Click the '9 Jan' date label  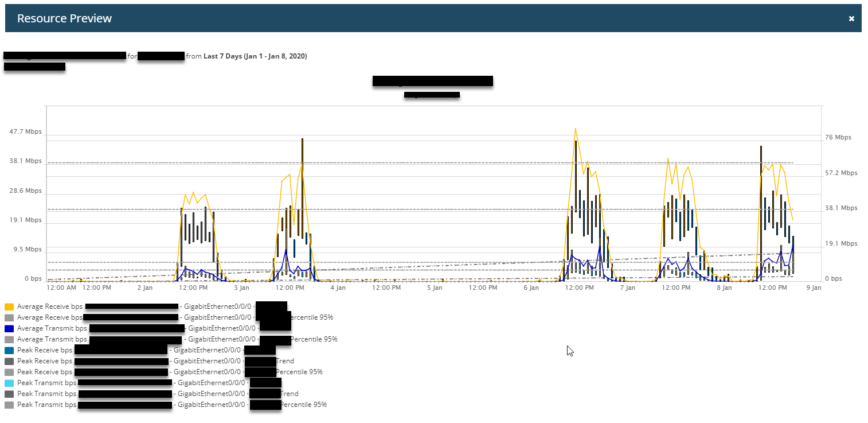[814, 288]
